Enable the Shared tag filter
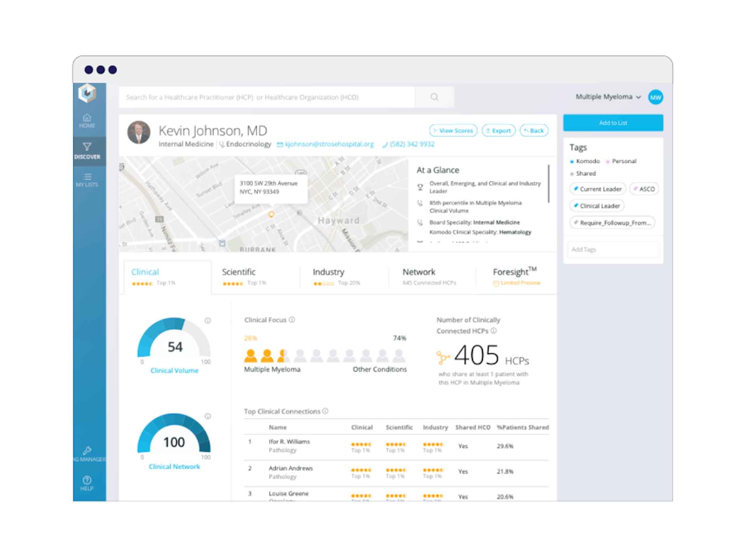The image size is (746, 560). tap(572, 174)
